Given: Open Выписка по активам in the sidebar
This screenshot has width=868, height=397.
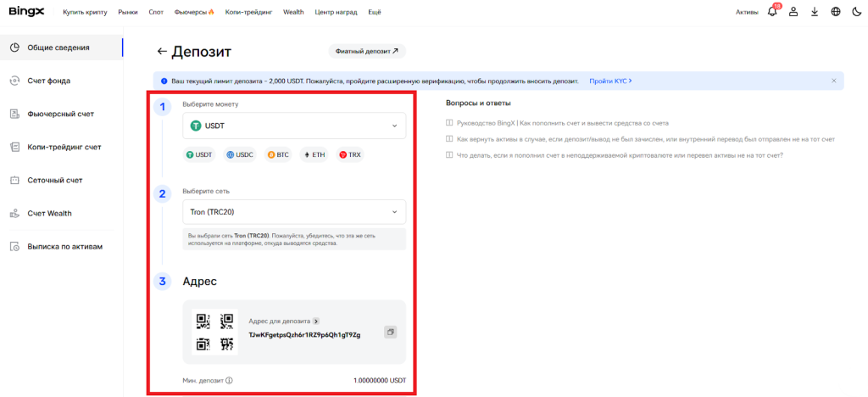Looking at the screenshot, I should coord(64,247).
